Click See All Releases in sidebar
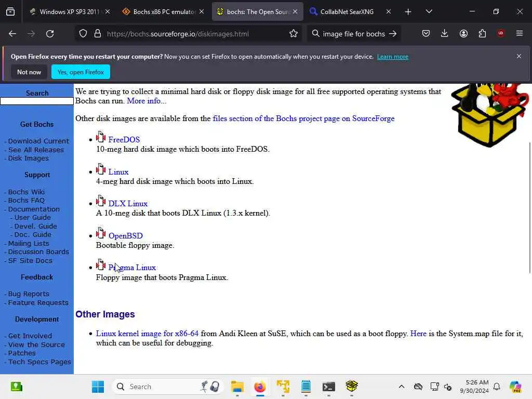 [36, 150]
